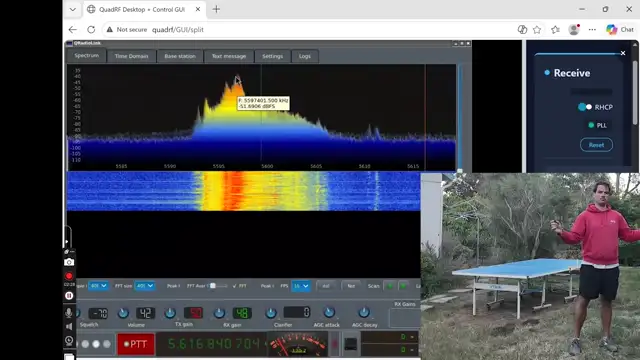Adjust the FFT Aver slider

(218, 286)
